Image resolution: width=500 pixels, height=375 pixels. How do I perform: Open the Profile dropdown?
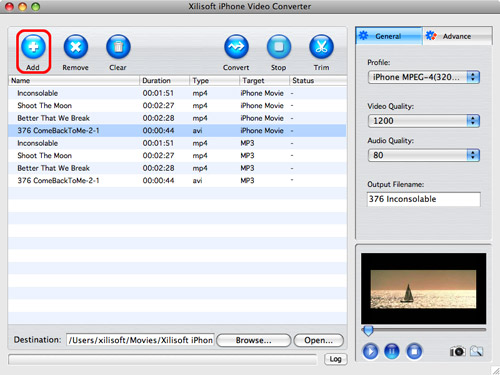[424, 77]
